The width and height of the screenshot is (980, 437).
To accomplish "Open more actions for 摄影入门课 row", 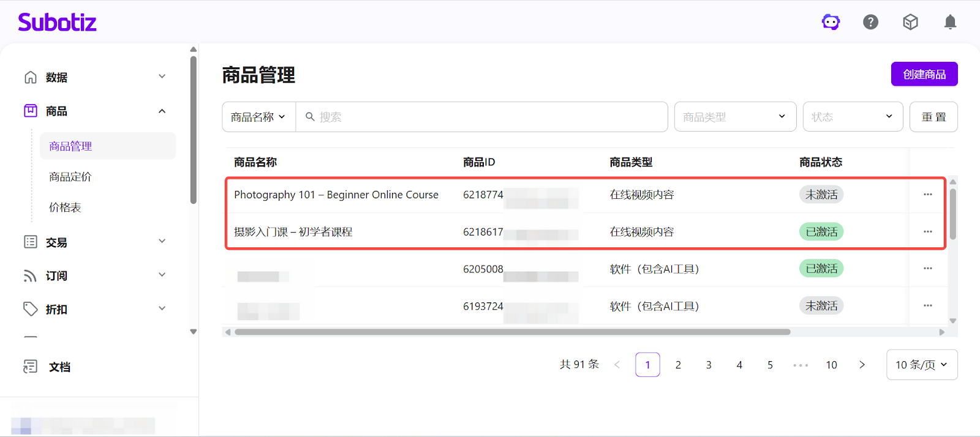I will 927,232.
